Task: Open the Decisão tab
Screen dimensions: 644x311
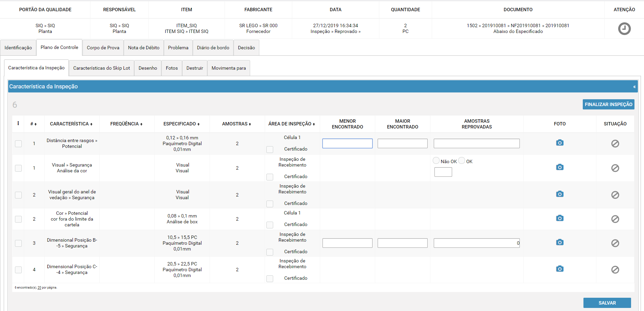Action: (246, 48)
